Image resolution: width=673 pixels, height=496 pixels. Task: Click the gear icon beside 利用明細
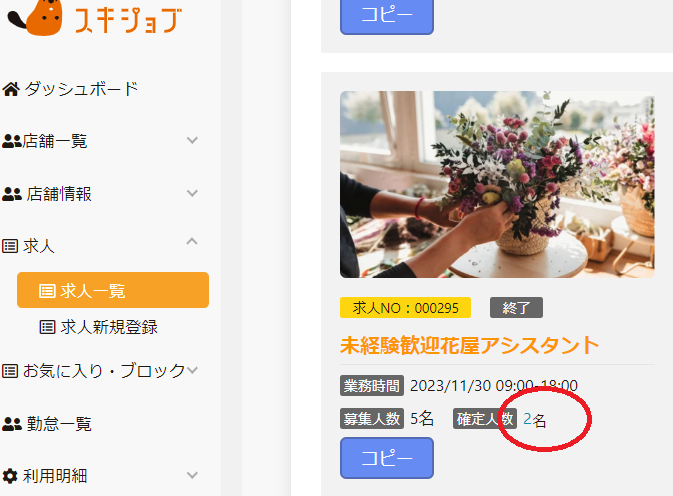click(10, 476)
